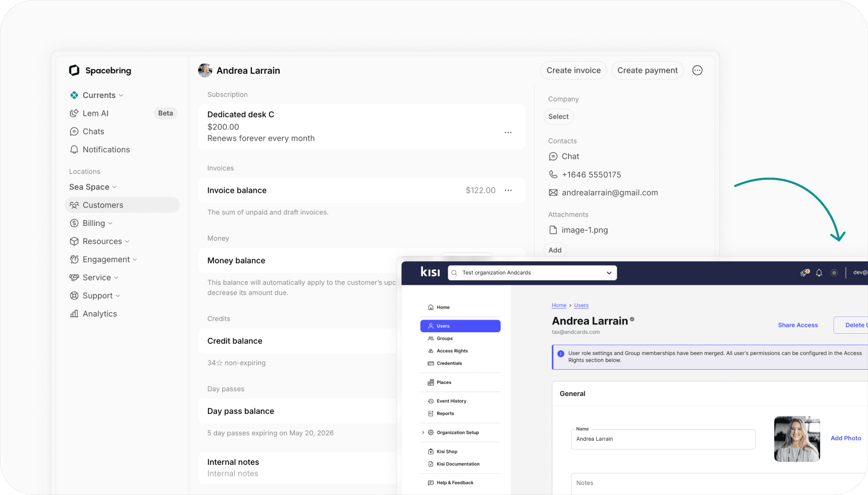Open Places in the Kisi sidebar
This screenshot has width=868, height=495.
tap(439, 383)
